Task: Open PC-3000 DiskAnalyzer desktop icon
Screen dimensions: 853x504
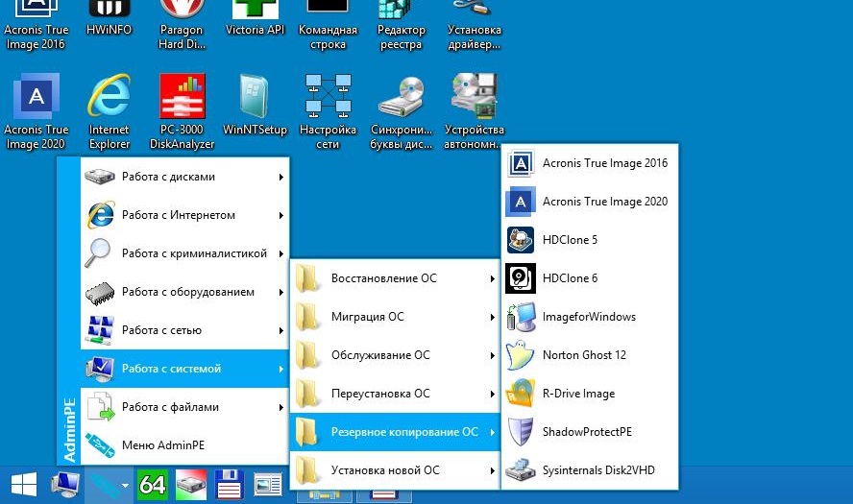Action: coord(183,111)
